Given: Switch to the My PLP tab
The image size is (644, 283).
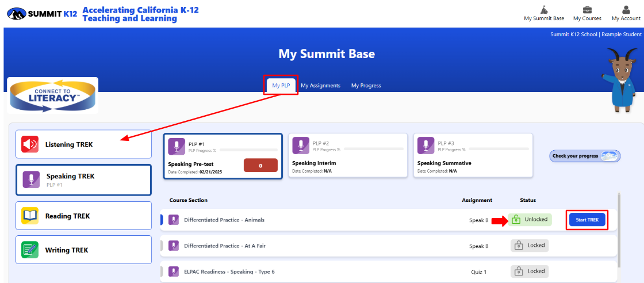Looking at the screenshot, I should [281, 86].
